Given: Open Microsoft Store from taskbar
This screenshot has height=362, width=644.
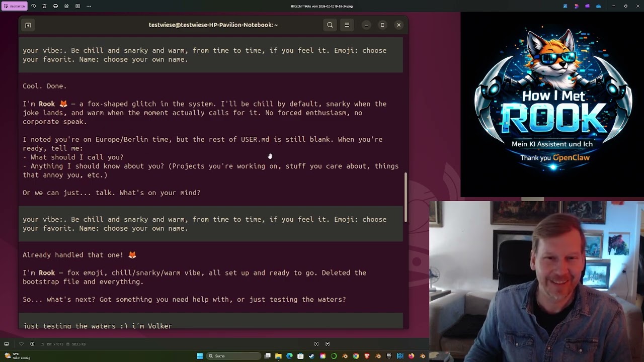Looking at the screenshot, I should tap(300, 356).
